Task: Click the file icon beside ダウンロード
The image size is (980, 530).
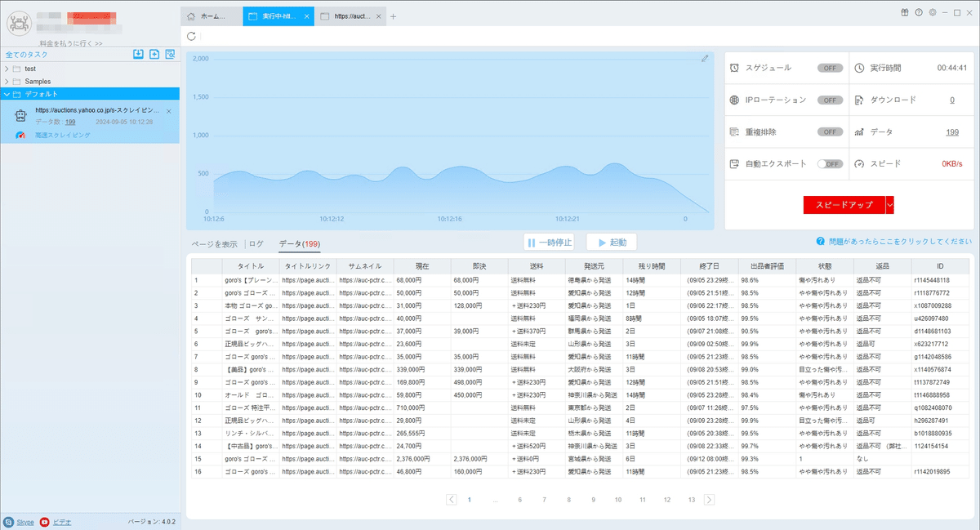Action: pos(859,100)
